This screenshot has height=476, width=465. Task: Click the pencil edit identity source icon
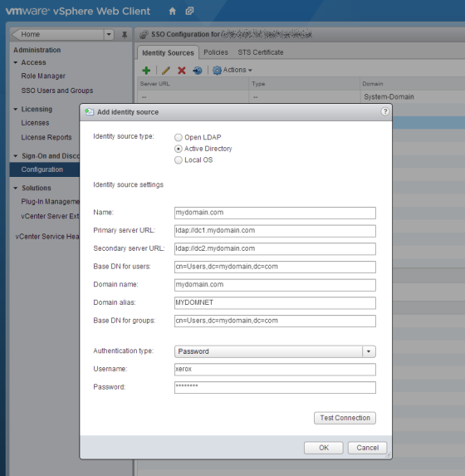[x=166, y=71]
